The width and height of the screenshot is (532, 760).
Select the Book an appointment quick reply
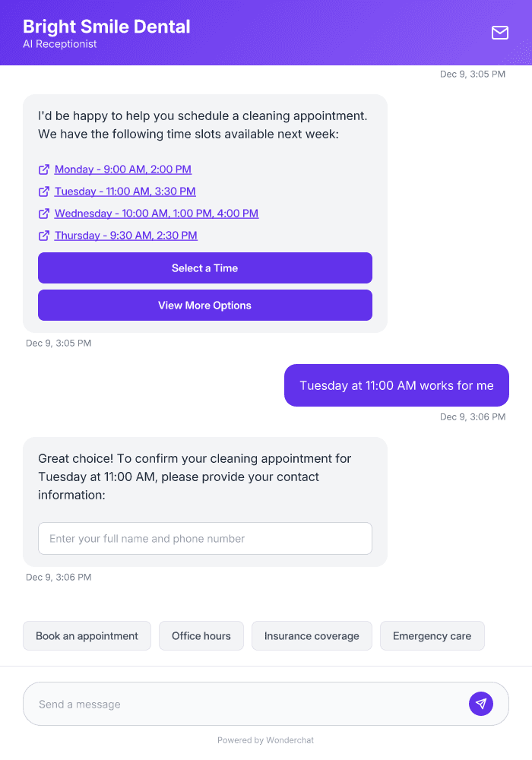(x=87, y=635)
